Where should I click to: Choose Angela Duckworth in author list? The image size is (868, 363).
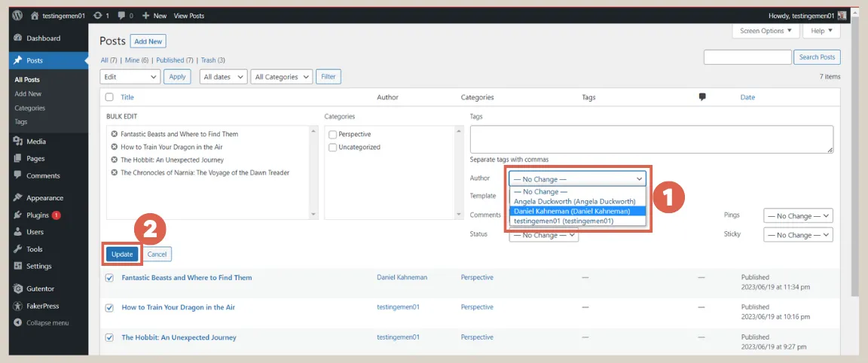(577, 201)
